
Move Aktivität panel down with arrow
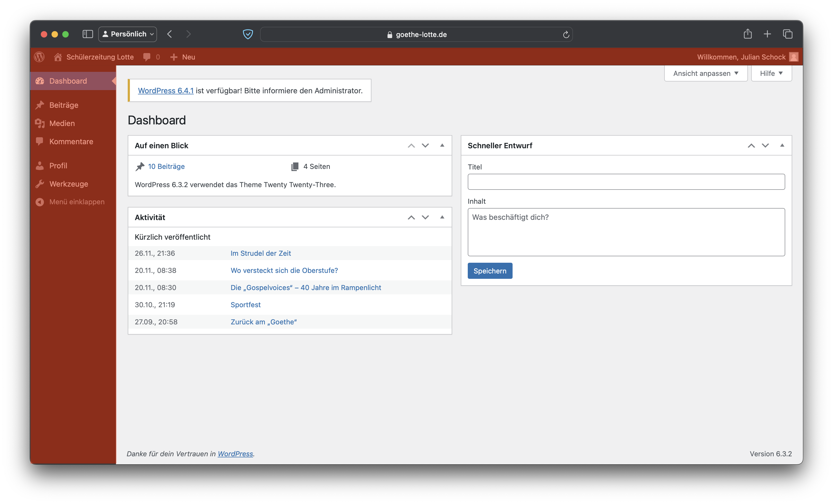(x=425, y=217)
